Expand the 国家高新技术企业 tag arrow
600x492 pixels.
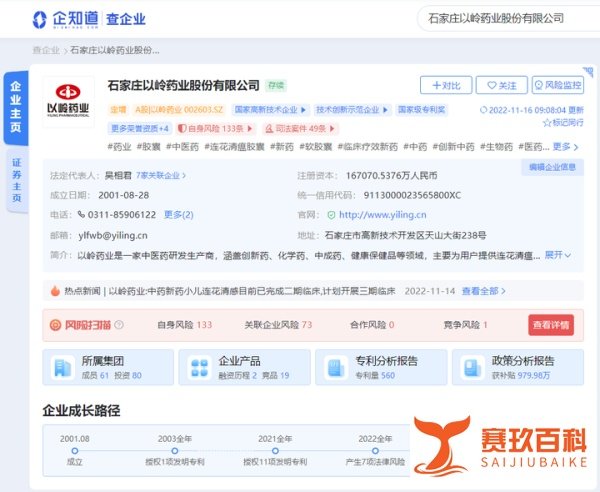pos(303,110)
